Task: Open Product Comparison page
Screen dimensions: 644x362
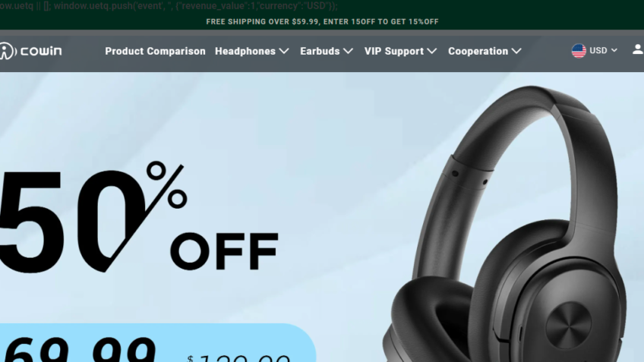Action: [x=155, y=52]
